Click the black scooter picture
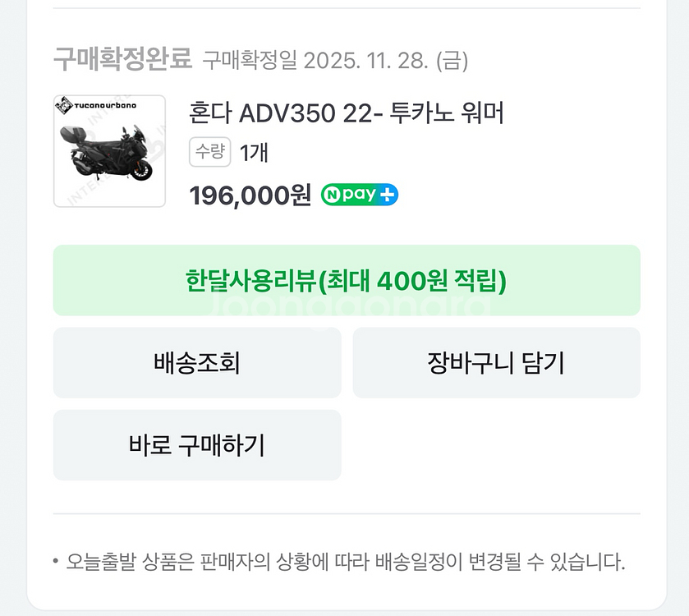689x616 pixels. click(x=107, y=154)
